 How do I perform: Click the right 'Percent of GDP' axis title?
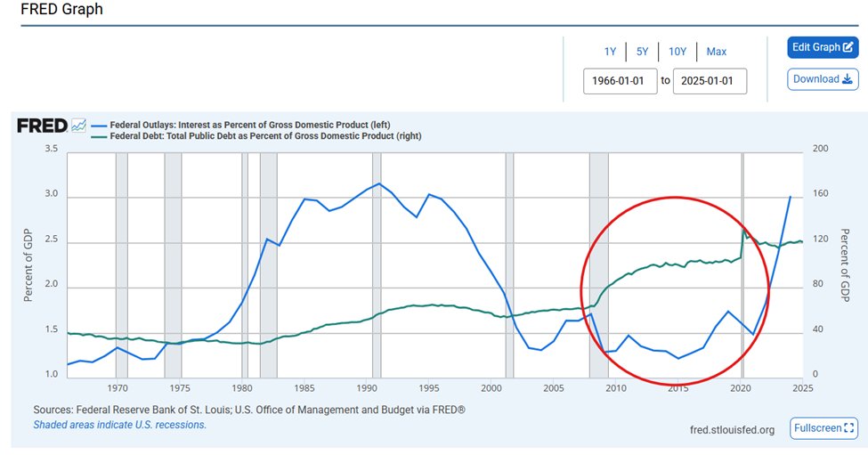point(845,265)
